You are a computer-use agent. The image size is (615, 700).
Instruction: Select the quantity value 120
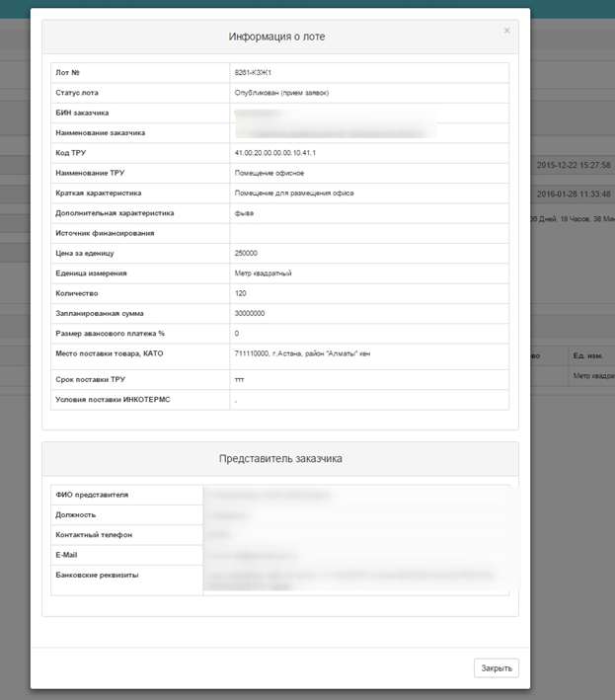[x=242, y=293]
